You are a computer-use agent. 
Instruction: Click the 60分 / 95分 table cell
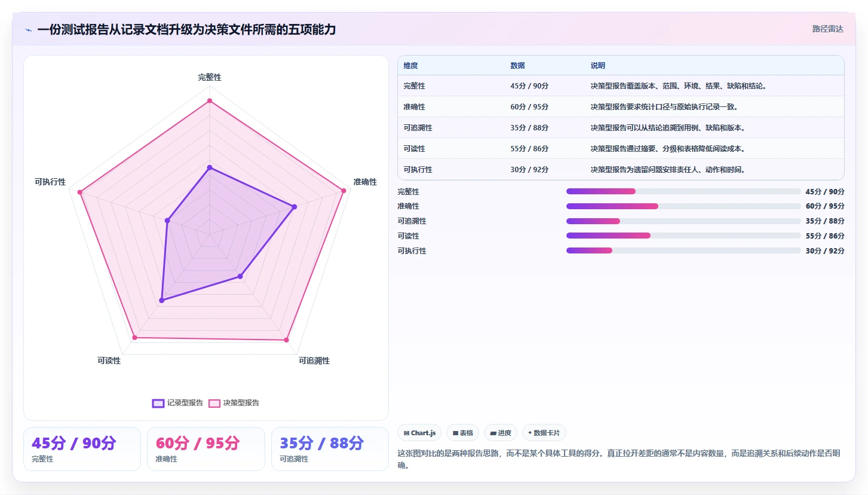529,107
